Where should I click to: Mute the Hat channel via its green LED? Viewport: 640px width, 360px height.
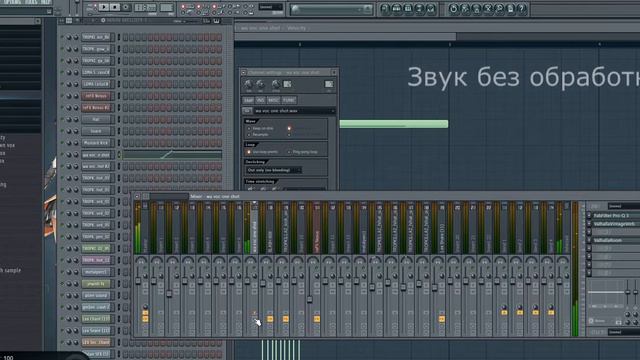[x=62, y=119]
